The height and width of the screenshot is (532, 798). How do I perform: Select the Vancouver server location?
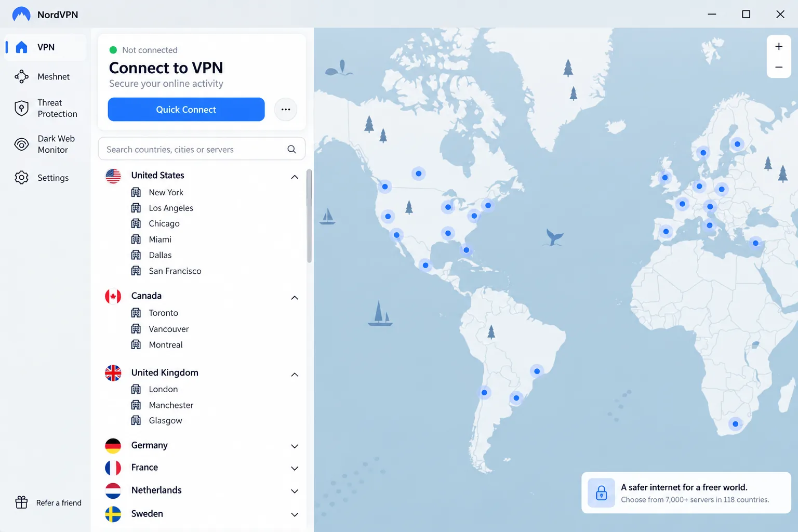tap(169, 329)
